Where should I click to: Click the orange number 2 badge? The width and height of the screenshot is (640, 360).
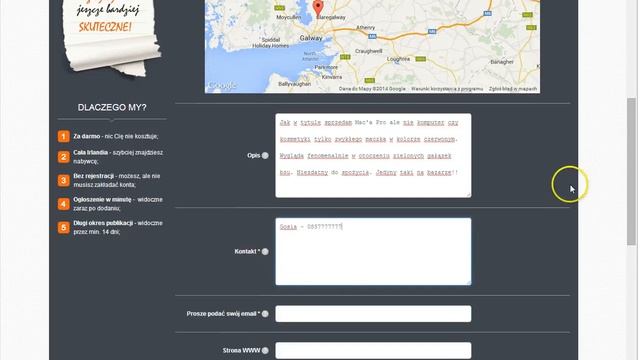pyautogui.click(x=64, y=157)
